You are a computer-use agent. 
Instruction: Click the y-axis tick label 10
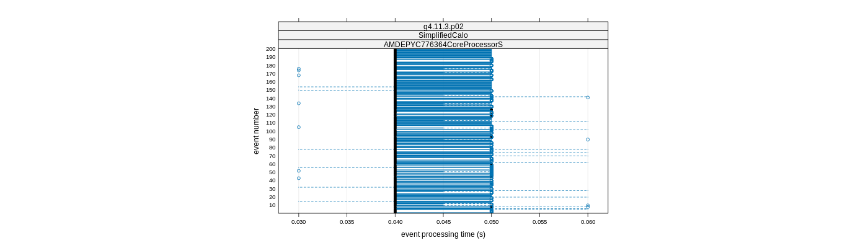[x=272, y=205]
